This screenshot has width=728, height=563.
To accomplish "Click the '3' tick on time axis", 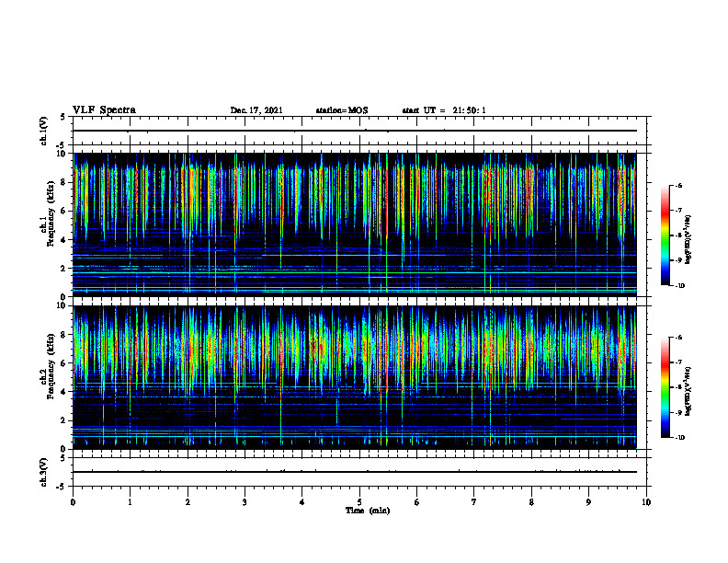I will [245, 502].
